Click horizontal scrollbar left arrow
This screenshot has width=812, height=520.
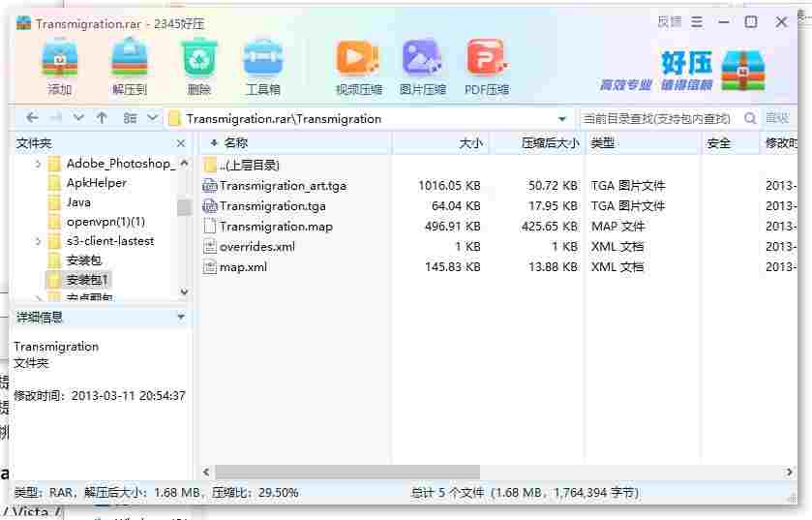[x=206, y=472]
